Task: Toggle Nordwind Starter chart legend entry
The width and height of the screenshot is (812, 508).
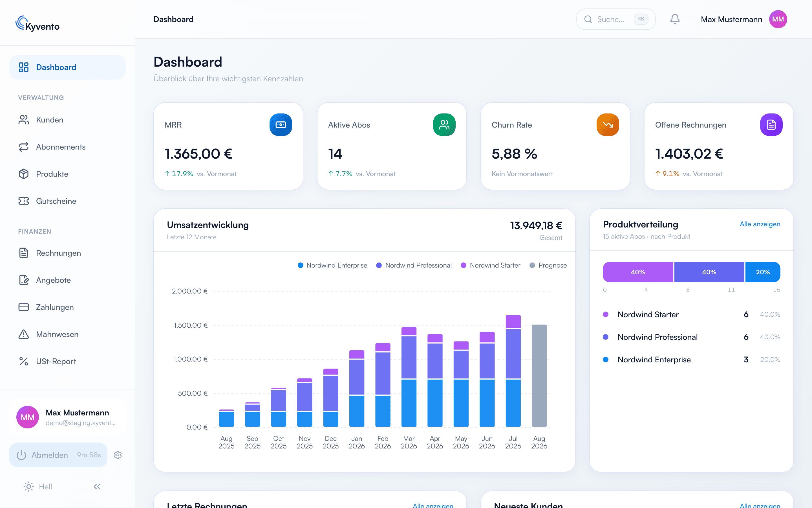Action: point(490,265)
